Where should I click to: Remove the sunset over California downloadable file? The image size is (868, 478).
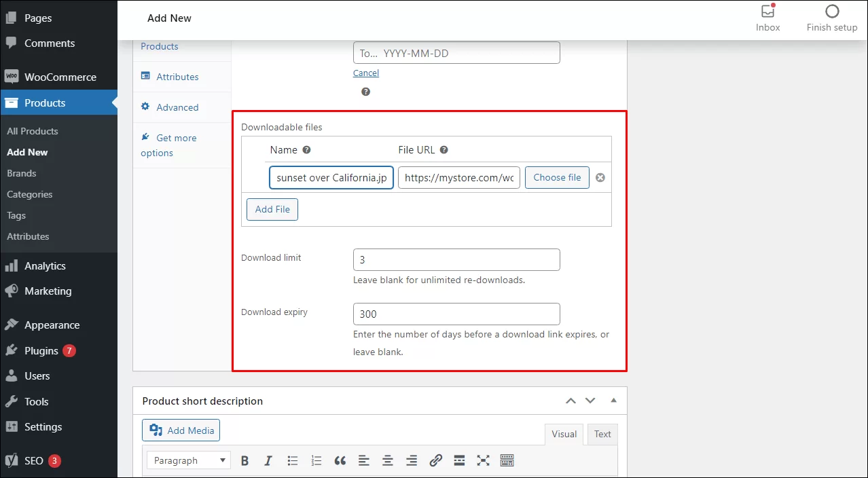tap(600, 177)
